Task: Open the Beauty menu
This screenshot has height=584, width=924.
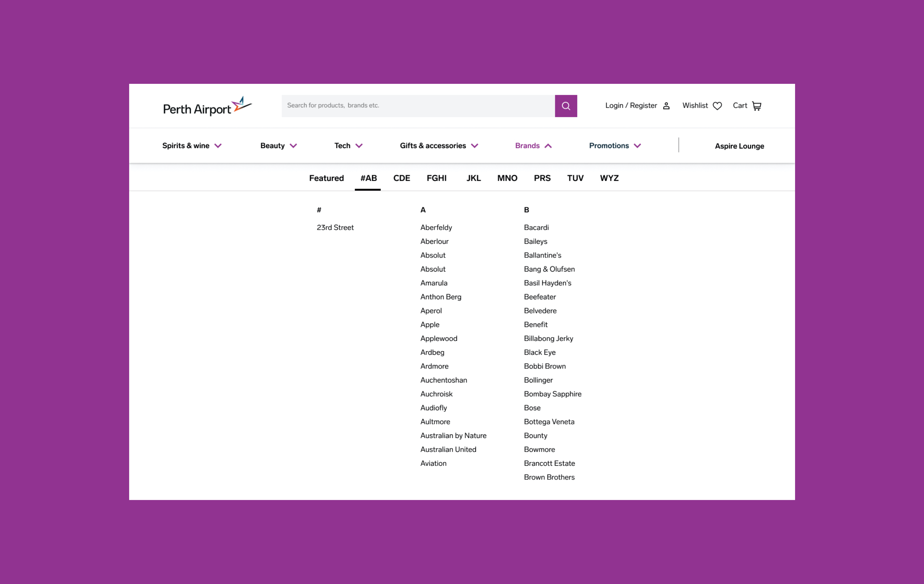Action: coord(273,146)
